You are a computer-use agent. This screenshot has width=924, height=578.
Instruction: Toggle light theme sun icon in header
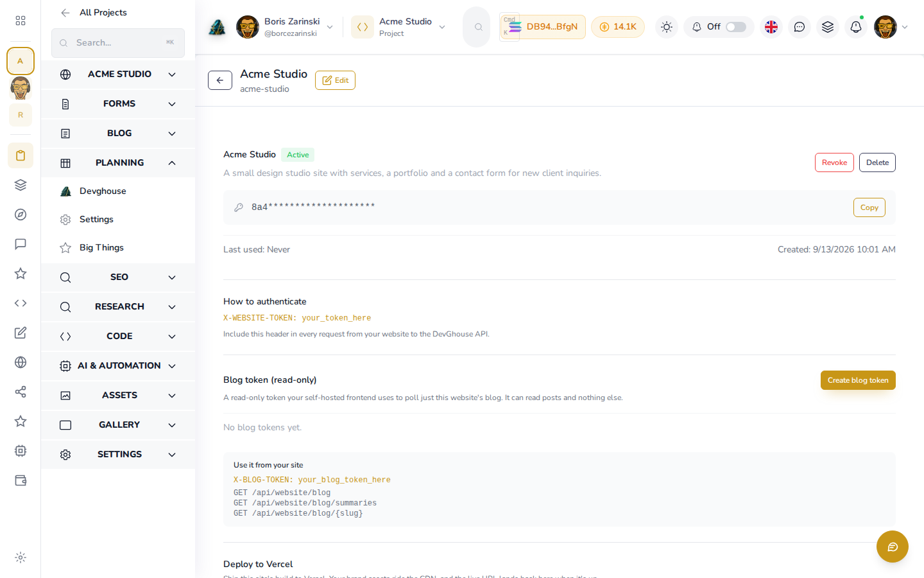coord(667,27)
